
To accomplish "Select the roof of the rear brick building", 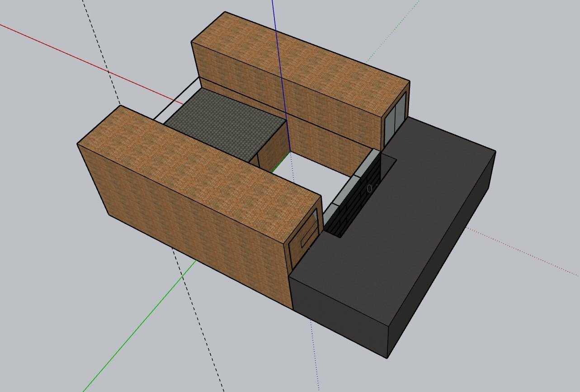I will pyautogui.click(x=301, y=63).
